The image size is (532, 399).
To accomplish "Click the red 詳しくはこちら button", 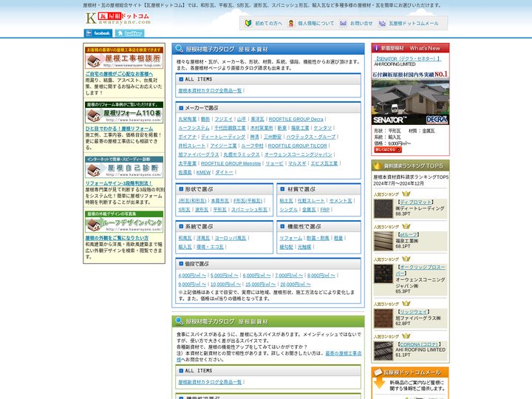I will (388, 149).
